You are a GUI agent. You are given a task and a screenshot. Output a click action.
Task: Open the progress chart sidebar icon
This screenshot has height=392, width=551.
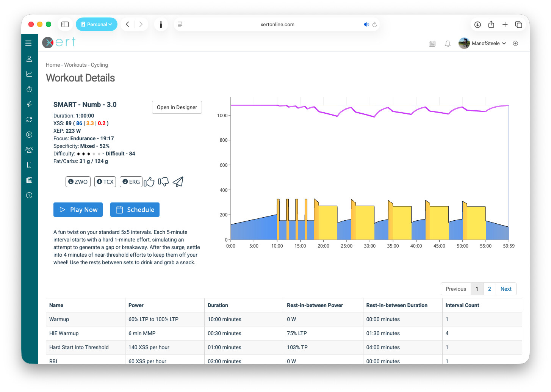(29, 74)
